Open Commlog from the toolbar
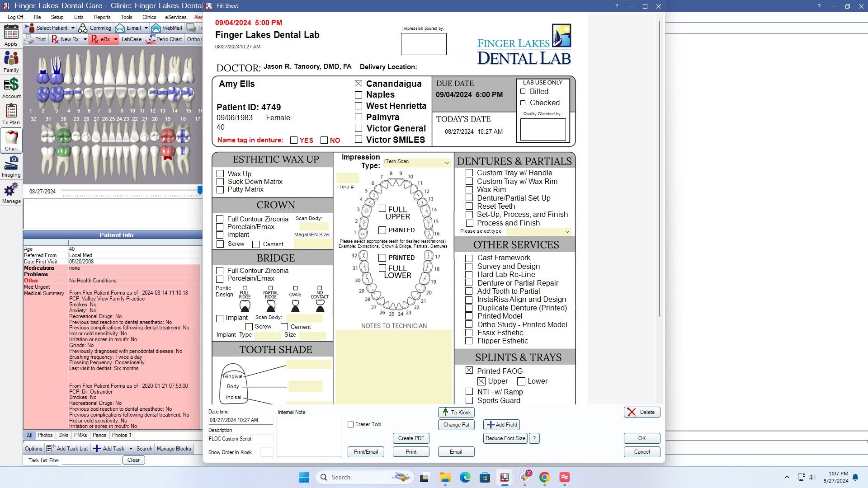Image resolution: width=868 pixels, height=488 pixels. point(95,28)
